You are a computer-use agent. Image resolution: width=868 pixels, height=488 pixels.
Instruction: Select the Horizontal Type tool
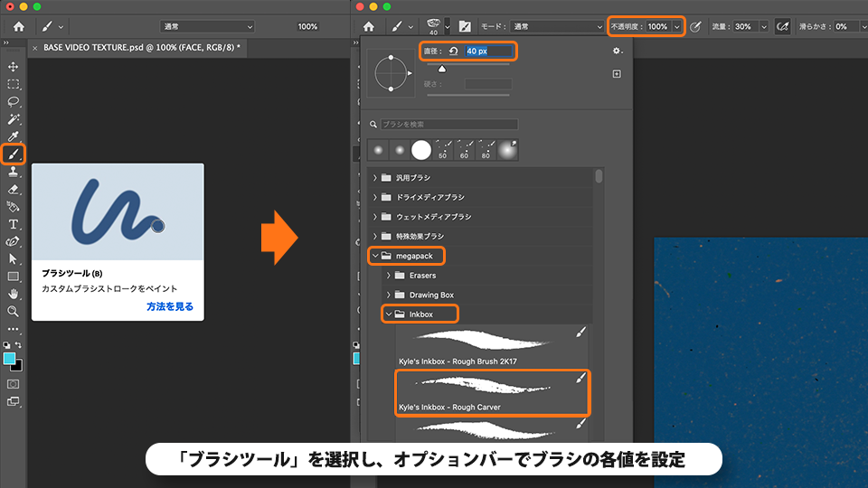[14, 224]
